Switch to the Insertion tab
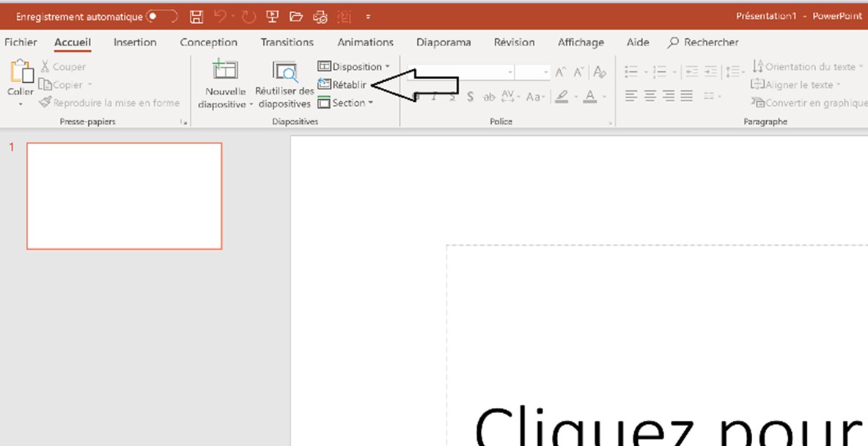 (x=135, y=43)
